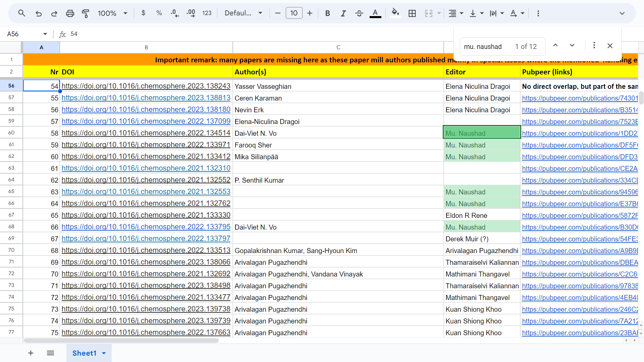
Task: Toggle italic formatting
Action: [x=343, y=13]
